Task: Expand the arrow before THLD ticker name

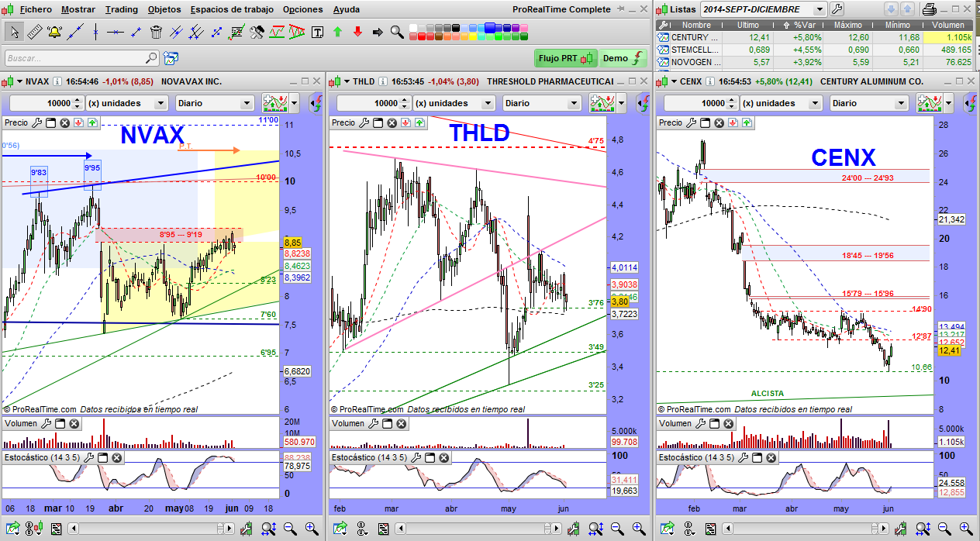Action: coord(347,81)
